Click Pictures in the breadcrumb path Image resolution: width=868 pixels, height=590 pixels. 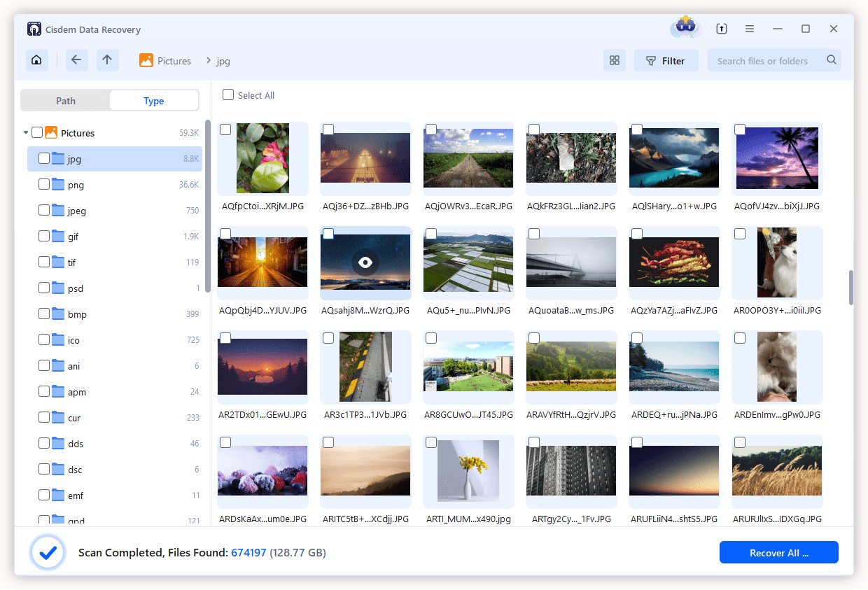(174, 61)
